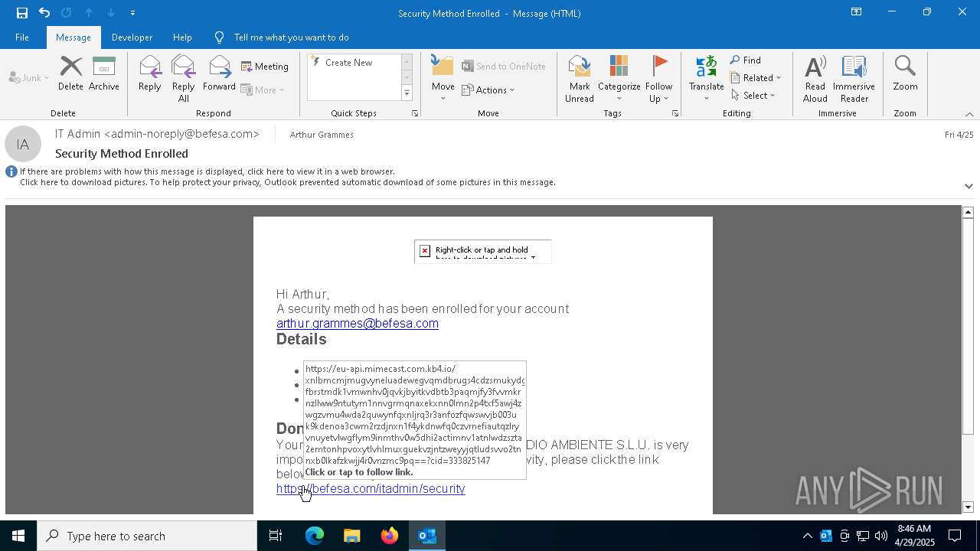This screenshot has width=980, height=551.
Task: Reply to the sender
Action: (150, 74)
